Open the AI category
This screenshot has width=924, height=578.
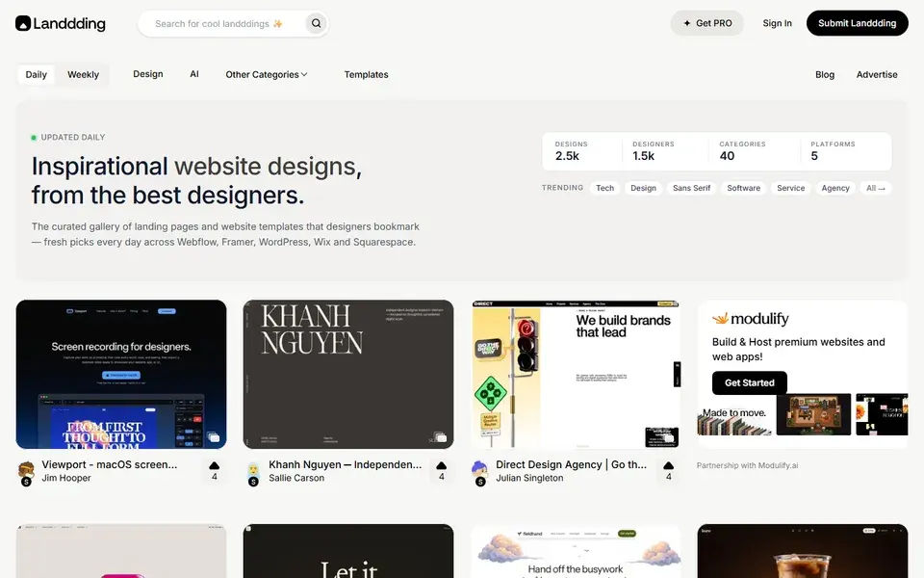pyautogui.click(x=194, y=74)
